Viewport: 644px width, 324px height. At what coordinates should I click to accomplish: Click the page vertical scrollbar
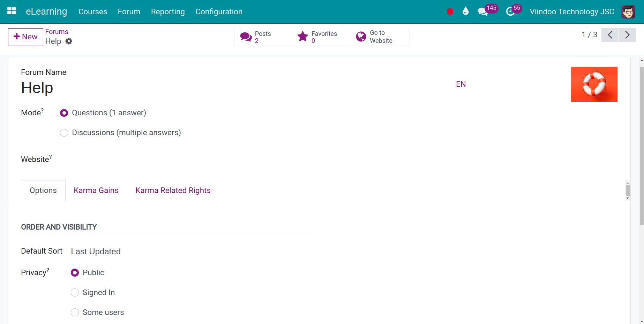click(642, 146)
